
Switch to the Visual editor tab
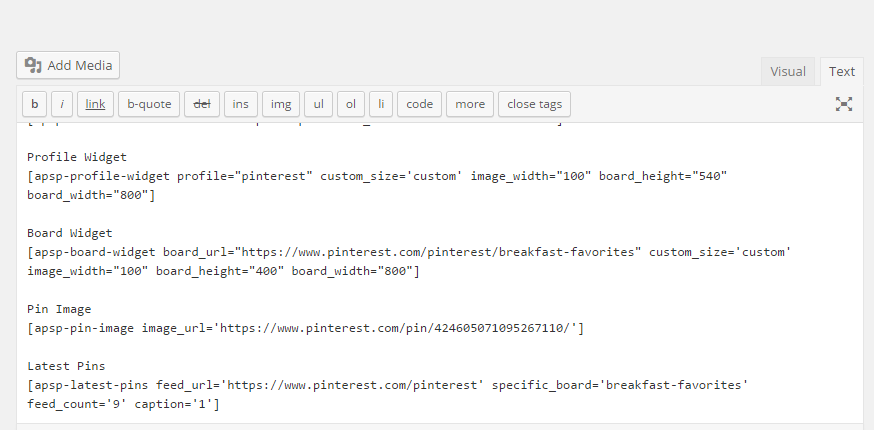[x=788, y=71]
